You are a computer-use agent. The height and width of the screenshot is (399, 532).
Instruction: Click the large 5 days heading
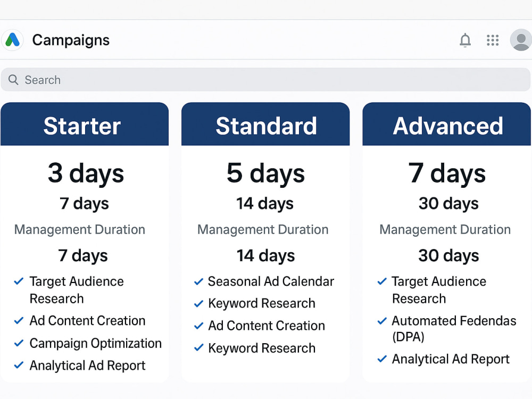[265, 173]
